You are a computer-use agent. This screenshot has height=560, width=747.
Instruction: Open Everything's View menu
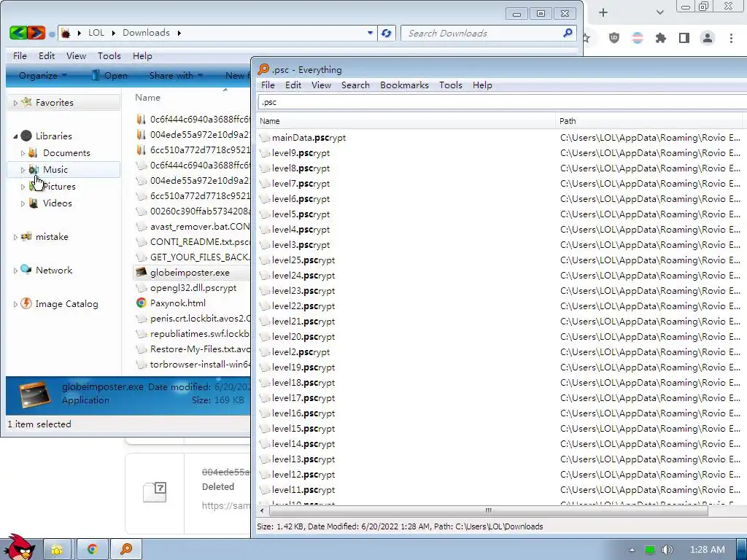pos(321,85)
